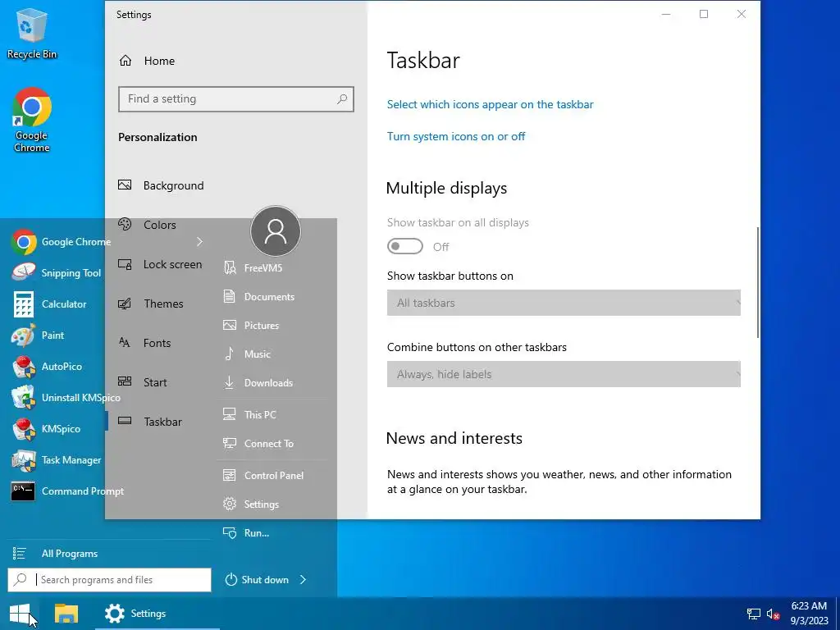Maximize the Settings window

click(704, 15)
